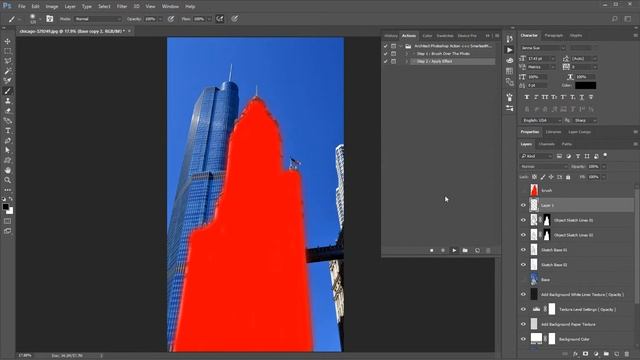The width and height of the screenshot is (640, 360).
Task: Open the font family dropdown
Action: pos(543,48)
